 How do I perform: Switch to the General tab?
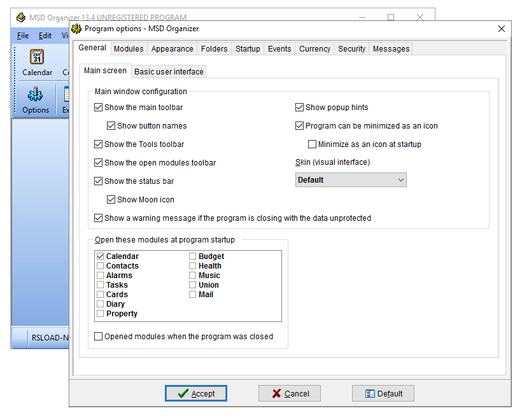click(x=92, y=48)
